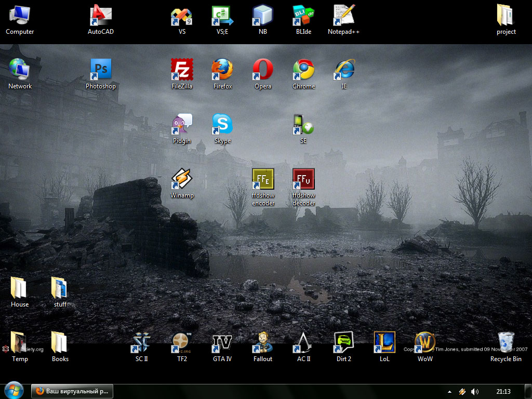Click the Opera browser icon
This screenshot has width=532, height=399.
click(263, 70)
